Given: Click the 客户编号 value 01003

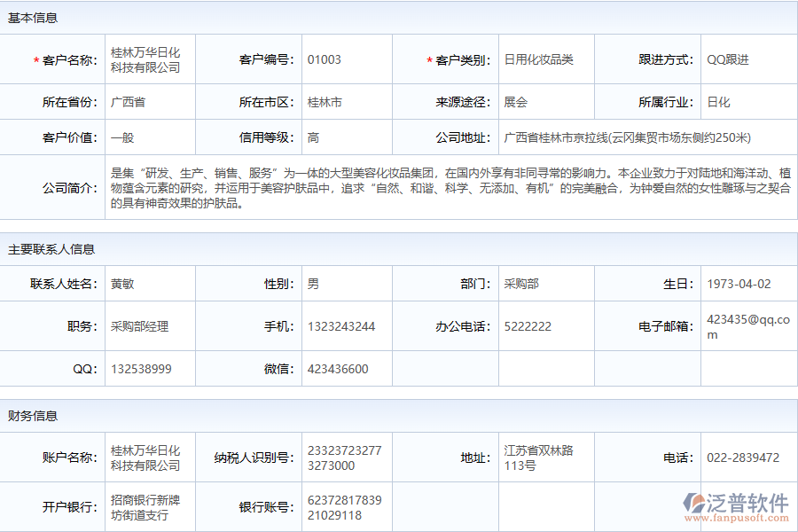Looking at the screenshot, I should click(319, 59).
